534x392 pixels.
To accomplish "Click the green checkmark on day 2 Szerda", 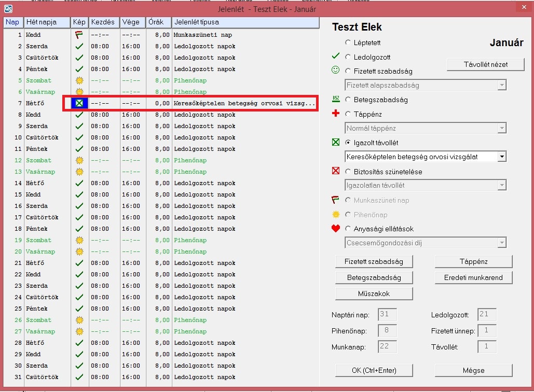I will click(x=79, y=46).
